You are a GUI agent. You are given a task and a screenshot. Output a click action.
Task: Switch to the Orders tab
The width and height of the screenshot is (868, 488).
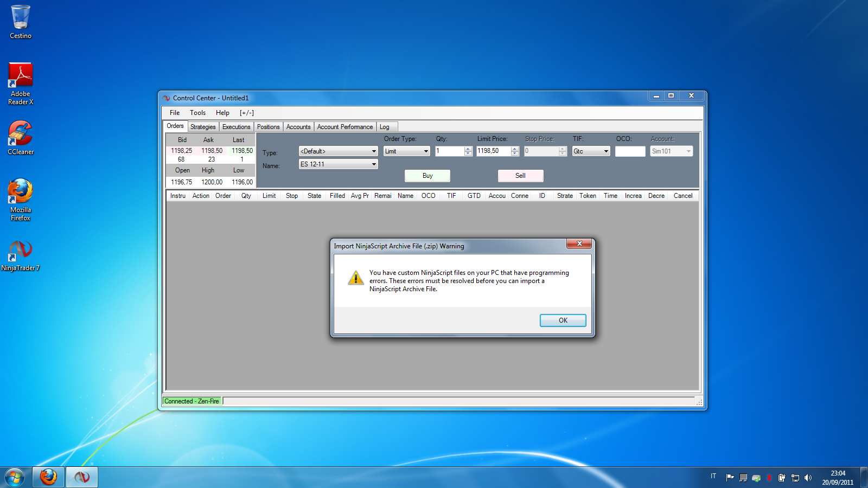point(175,126)
